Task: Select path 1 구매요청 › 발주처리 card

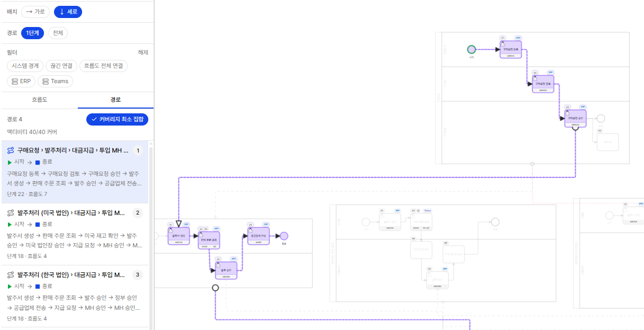Action: (76, 172)
